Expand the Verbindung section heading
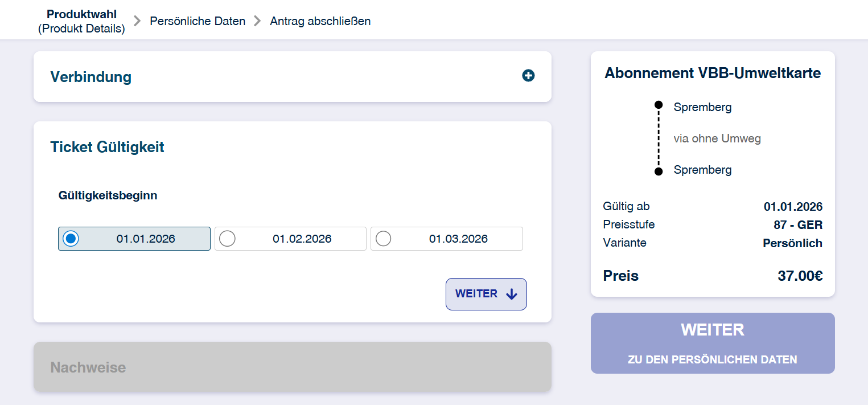The image size is (868, 405). pyautogui.click(x=91, y=77)
